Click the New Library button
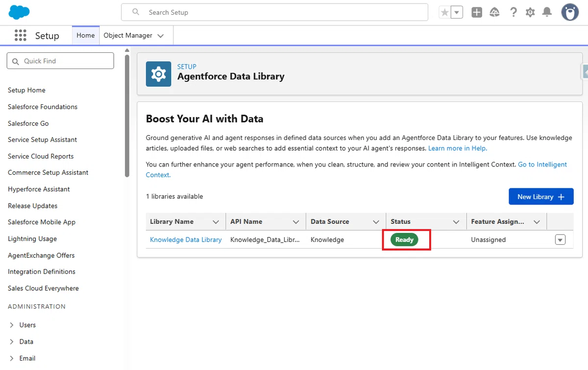588x370 pixels. click(x=541, y=197)
